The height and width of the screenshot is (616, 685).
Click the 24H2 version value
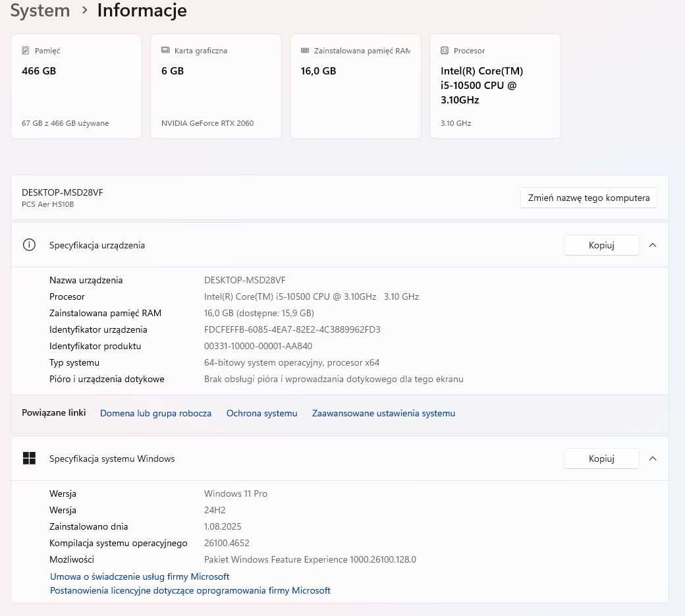tap(215, 511)
